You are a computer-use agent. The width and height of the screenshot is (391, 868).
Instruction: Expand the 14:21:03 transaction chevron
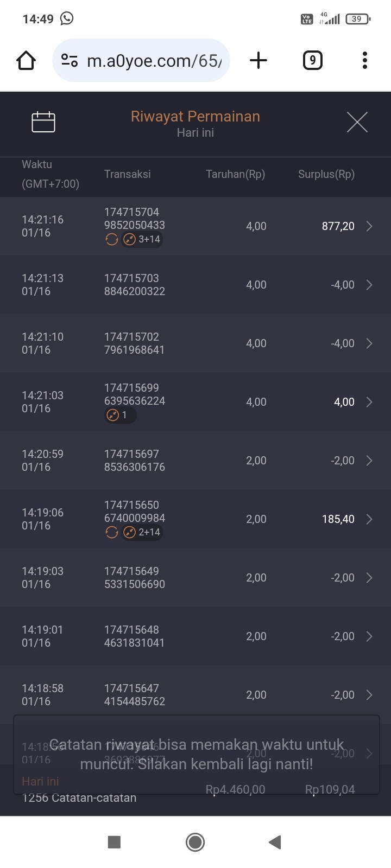pos(369,402)
